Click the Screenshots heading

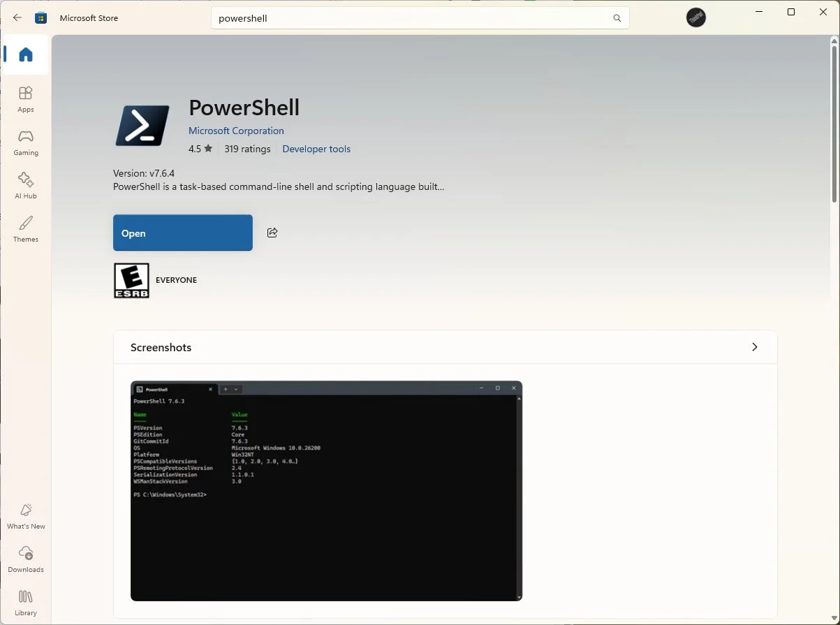coord(161,347)
